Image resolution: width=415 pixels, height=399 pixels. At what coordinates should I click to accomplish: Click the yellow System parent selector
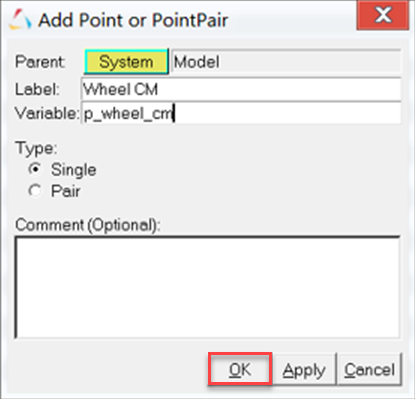(126, 62)
